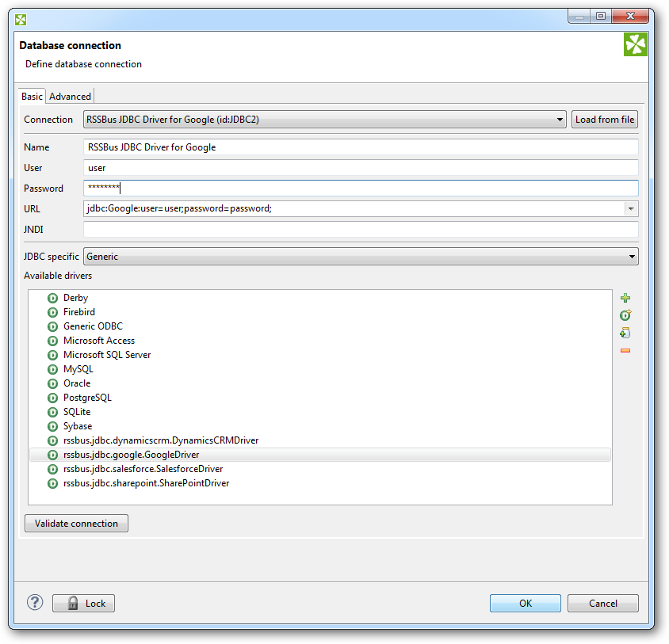669x644 pixels.
Task: Click into the JNDI input field
Action: 360,230
